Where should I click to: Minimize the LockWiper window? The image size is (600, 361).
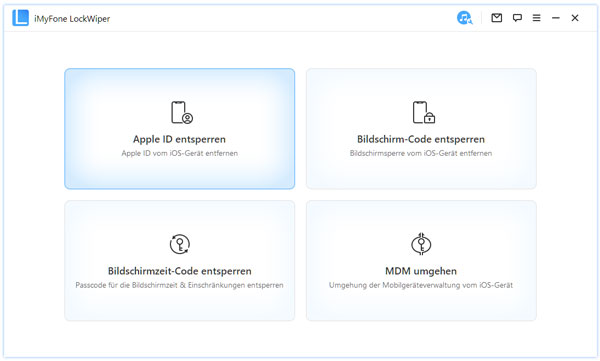click(x=556, y=18)
